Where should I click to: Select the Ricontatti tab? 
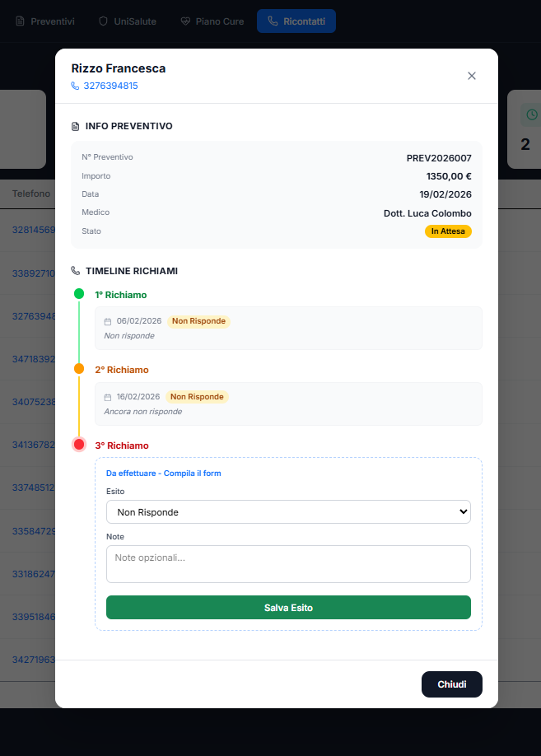[x=296, y=21]
